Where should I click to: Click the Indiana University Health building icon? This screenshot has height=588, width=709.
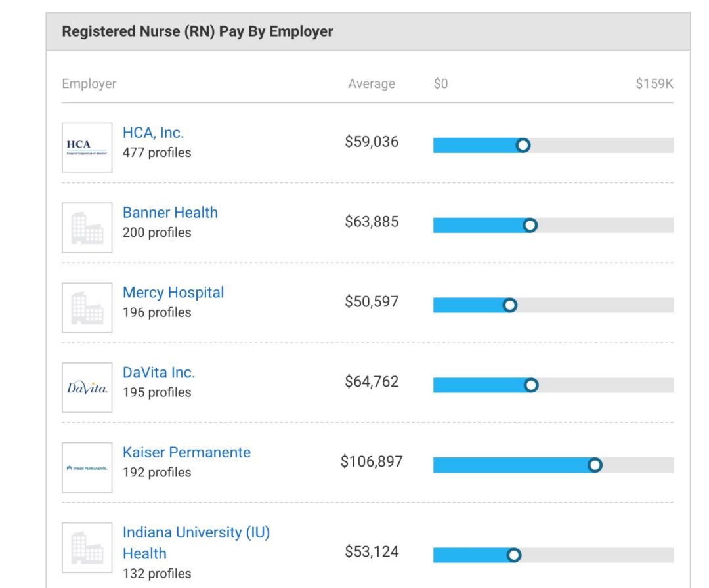click(x=87, y=548)
